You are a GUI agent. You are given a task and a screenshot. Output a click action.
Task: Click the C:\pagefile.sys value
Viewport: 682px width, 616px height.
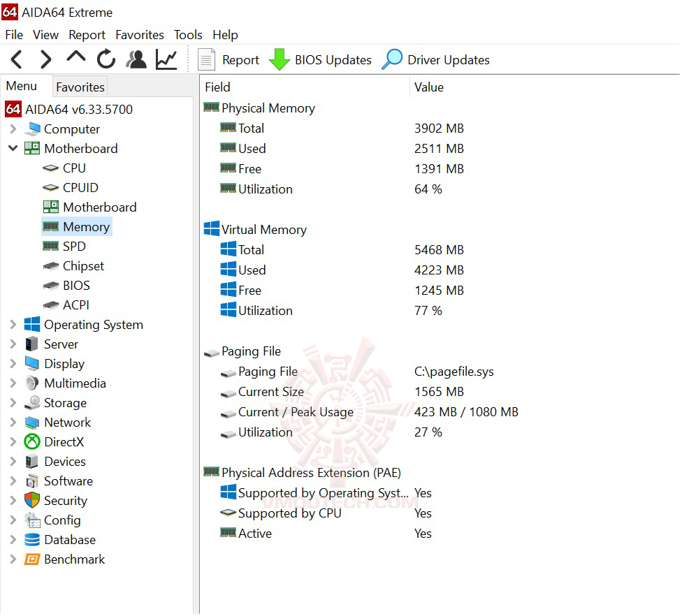454,372
